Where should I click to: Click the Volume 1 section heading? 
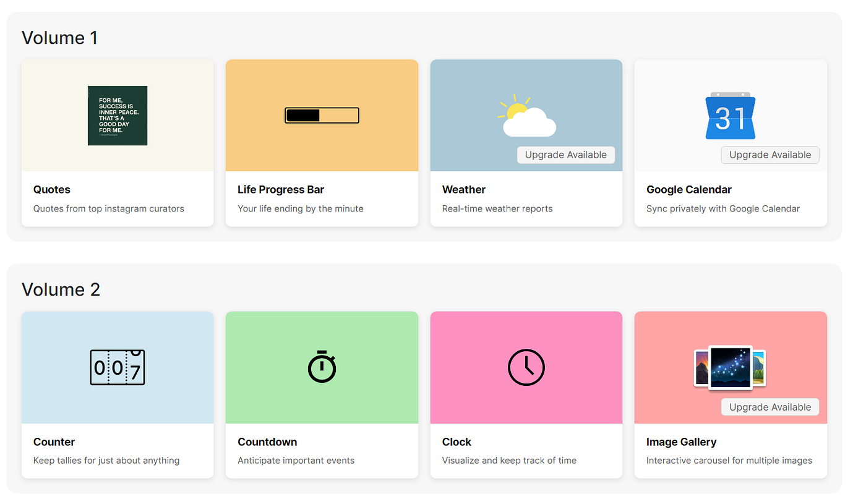click(x=59, y=38)
